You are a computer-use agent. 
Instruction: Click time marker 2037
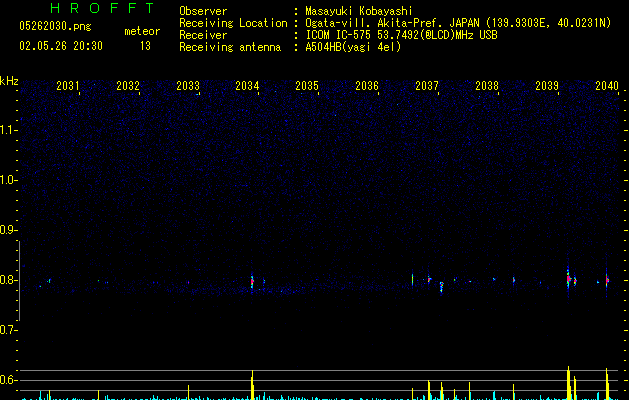coord(427,86)
